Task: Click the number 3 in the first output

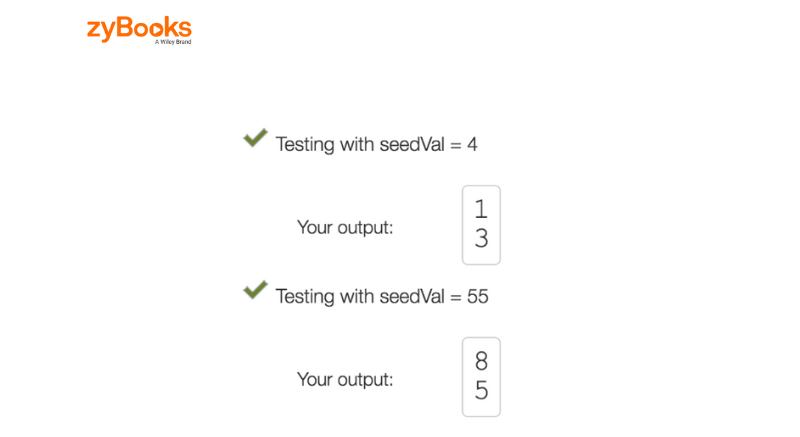Action: tap(481, 239)
